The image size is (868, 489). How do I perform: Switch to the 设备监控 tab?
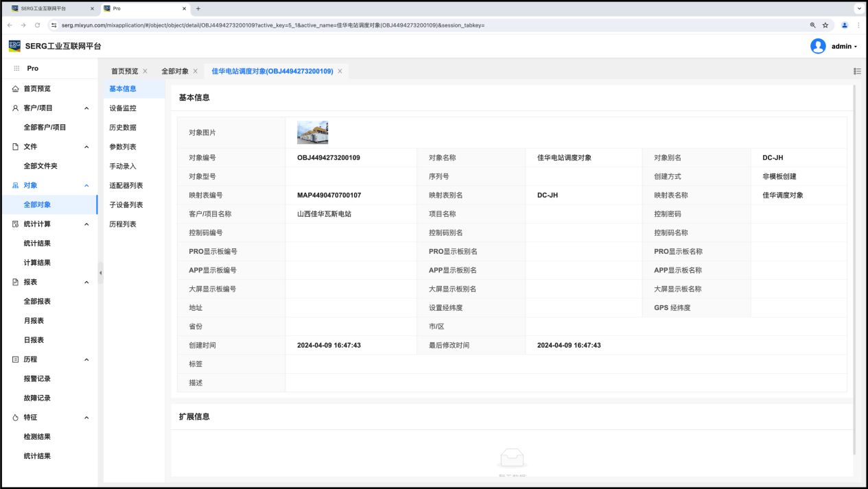tap(123, 108)
